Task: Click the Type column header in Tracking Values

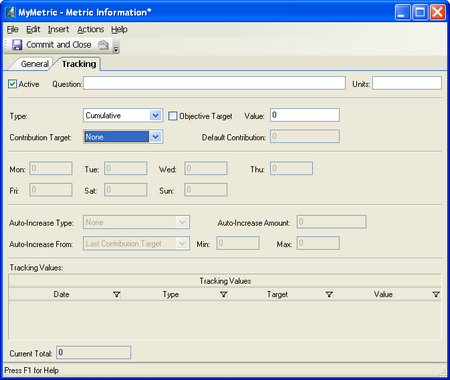Action: point(171,294)
